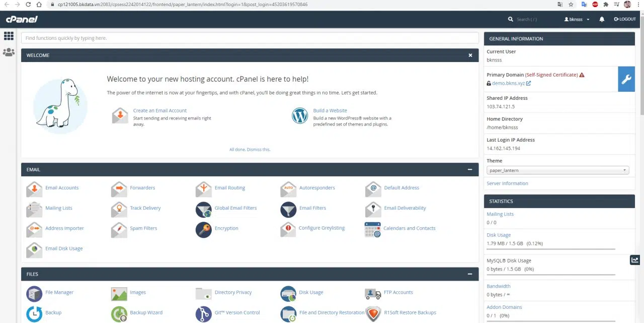Image resolution: width=644 pixels, height=323 pixels.
Task: Click the MySQL Disk Usage progress bar
Action: (x=551, y=275)
